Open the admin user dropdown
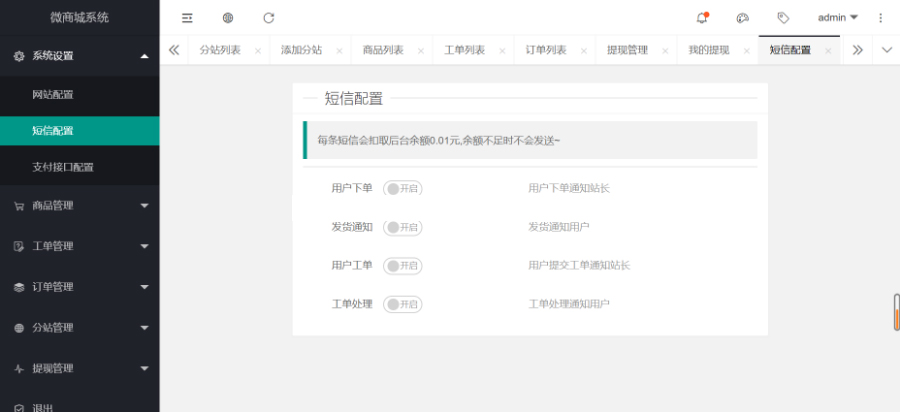Viewport: 900px width, 412px height. pyautogui.click(x=837, y=18)
